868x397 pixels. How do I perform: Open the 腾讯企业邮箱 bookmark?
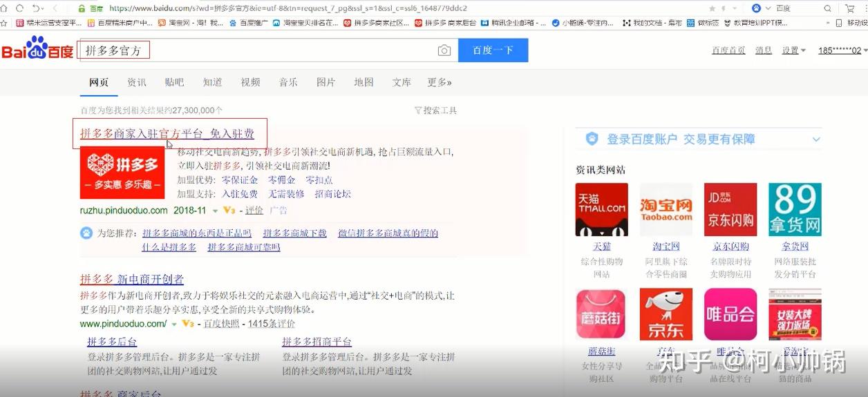512,22
